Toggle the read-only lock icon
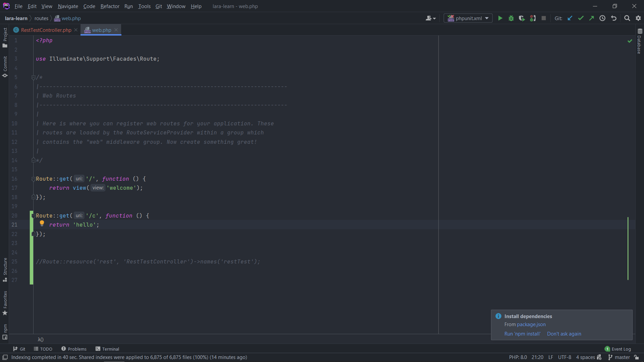644x362 pixels. tap(637, 357)
